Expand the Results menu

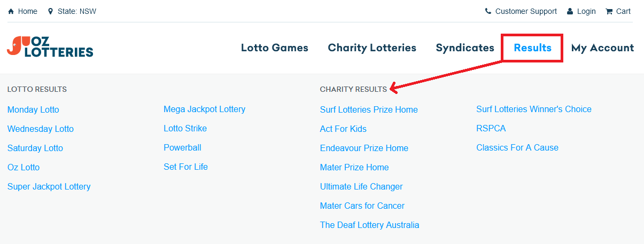pos(532,48)
